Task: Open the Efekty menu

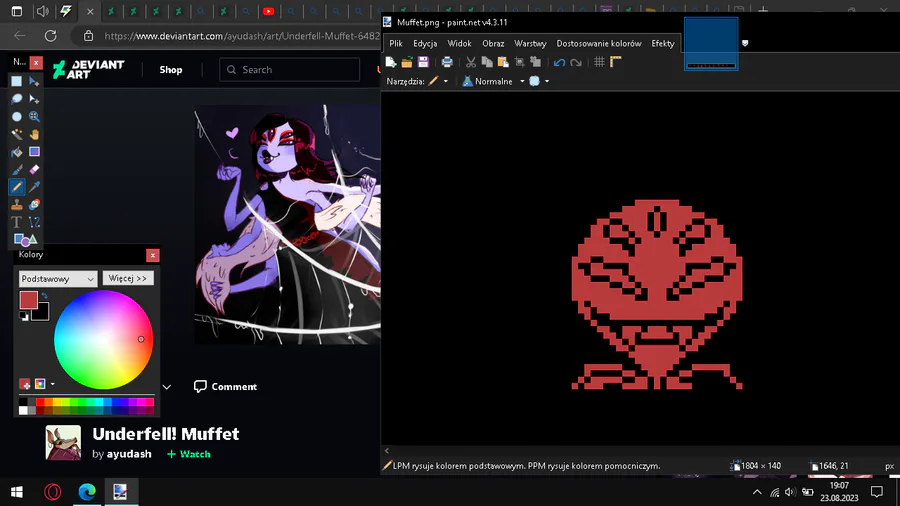Action: [x=663, y=44]
